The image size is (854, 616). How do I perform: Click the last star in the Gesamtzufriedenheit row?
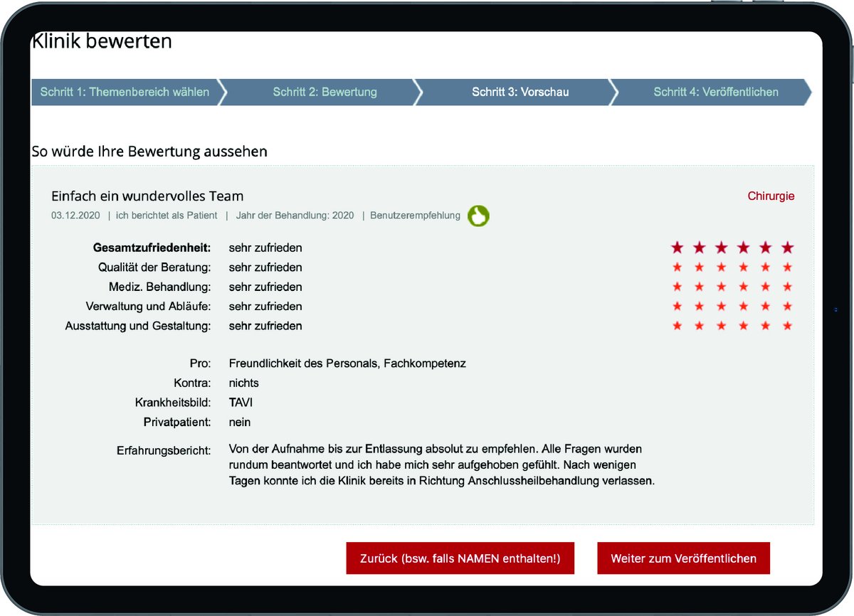point(787,248)
